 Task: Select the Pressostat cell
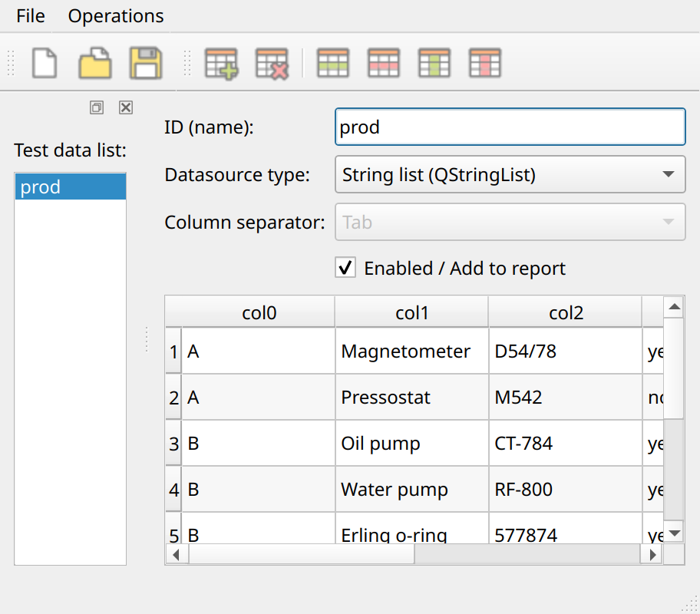[x=411, y=397]
